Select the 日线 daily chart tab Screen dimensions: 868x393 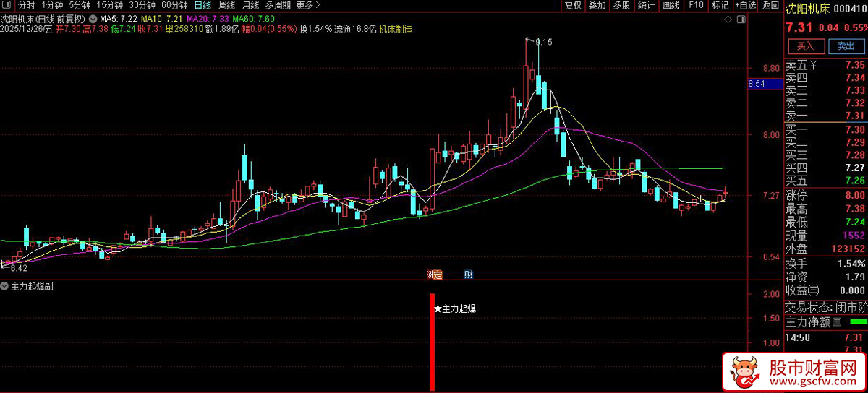click(203, 5)
